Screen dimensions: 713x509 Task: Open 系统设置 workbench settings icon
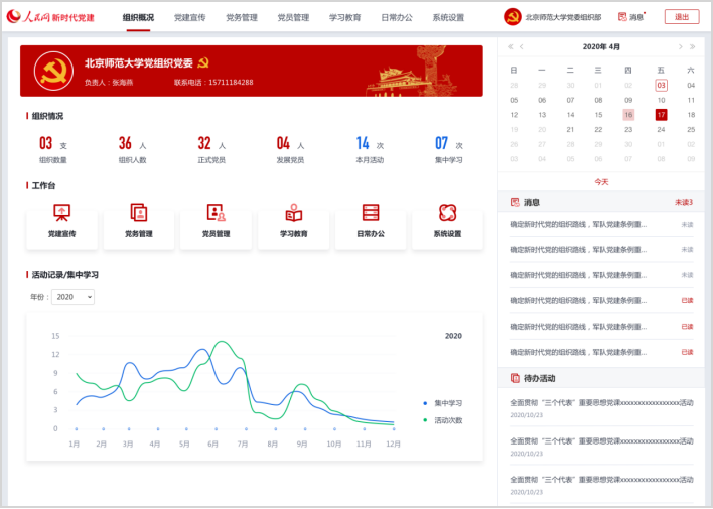click(x=447, y=212)
